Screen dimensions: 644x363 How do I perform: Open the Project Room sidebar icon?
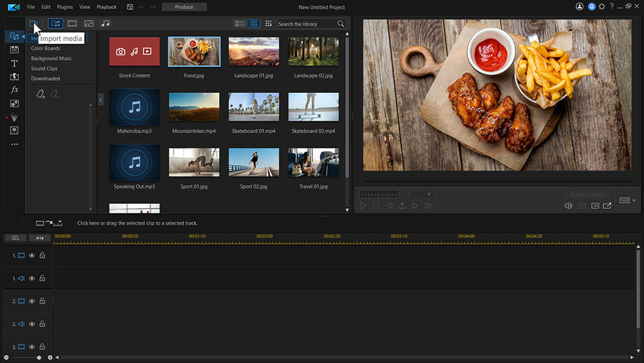click(14, 50)
